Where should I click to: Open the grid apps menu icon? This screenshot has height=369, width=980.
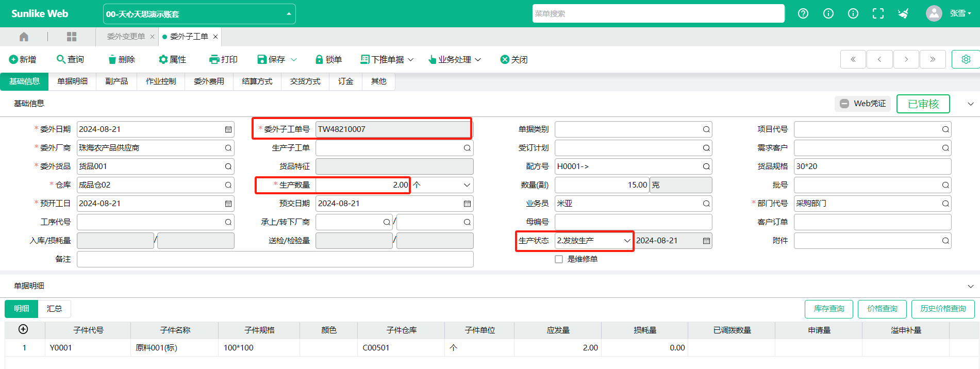click(72, 37)
